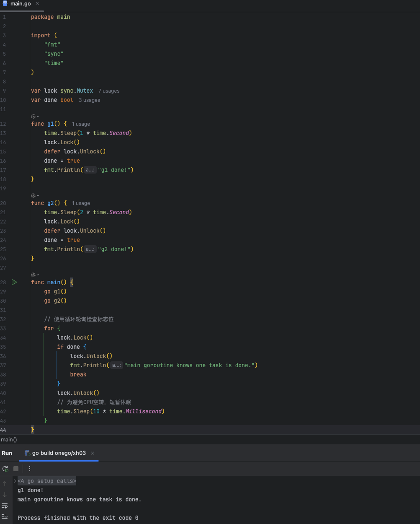The width and height of the screenshot is (420, 524).
Task: Click the "sync" import string
Action: pos(54,54)
